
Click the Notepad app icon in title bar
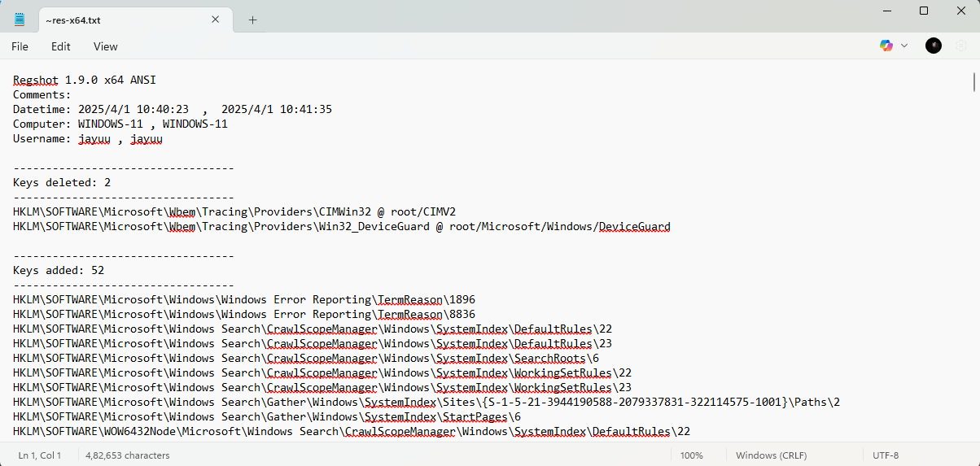click(x=19, y=20)
